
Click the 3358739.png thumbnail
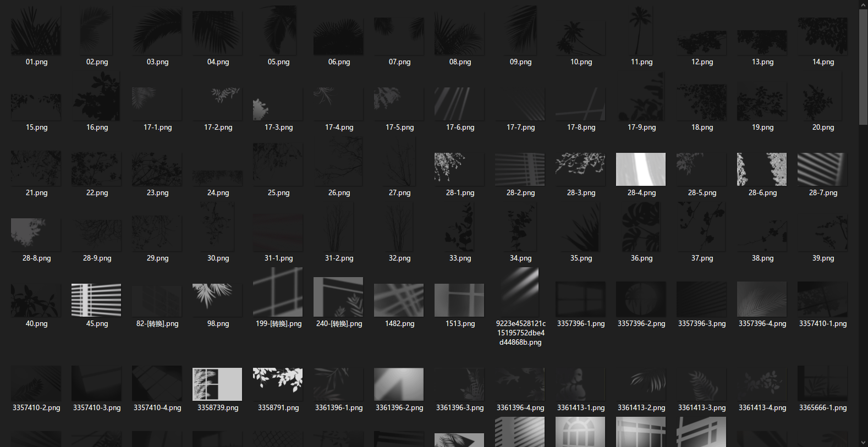pyautogui.click(x=218, y=384)
